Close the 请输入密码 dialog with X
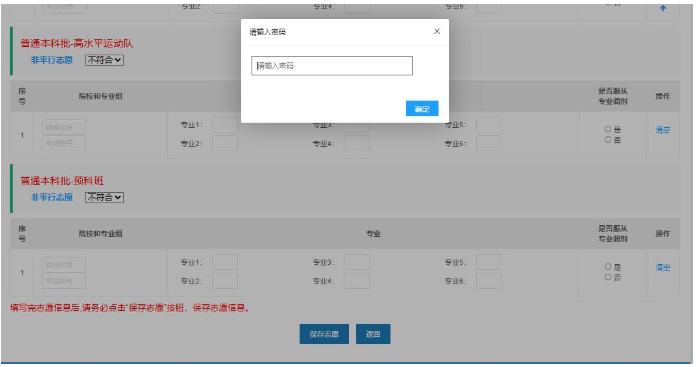 tap(437, 32)
